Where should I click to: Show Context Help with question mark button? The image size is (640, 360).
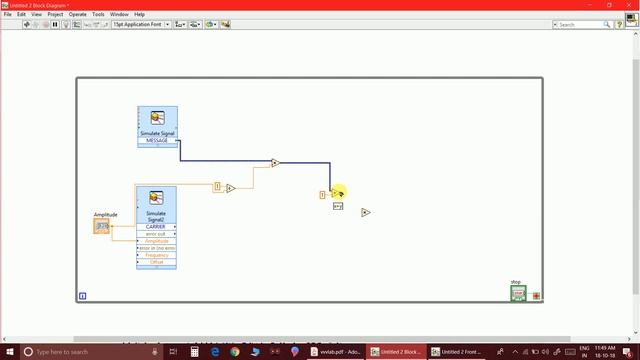point(619,25)
